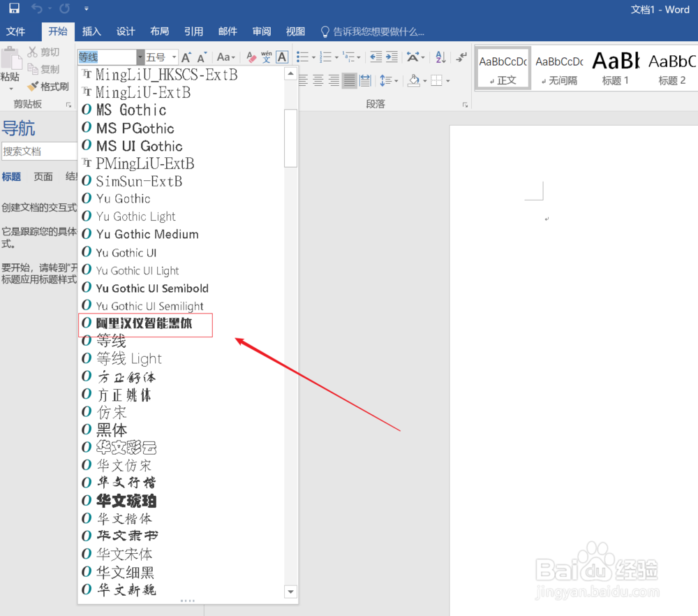Click the Tell Me search box 告诉我您想要做什么
The image size is (698, 616).
point(373,31)
